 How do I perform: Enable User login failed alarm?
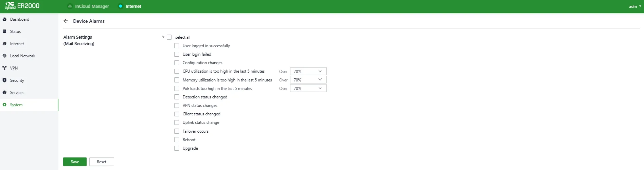point(177,54)
